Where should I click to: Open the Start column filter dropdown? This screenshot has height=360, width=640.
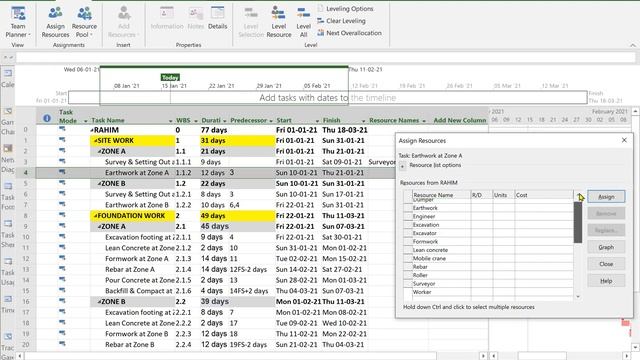[317, 121]
